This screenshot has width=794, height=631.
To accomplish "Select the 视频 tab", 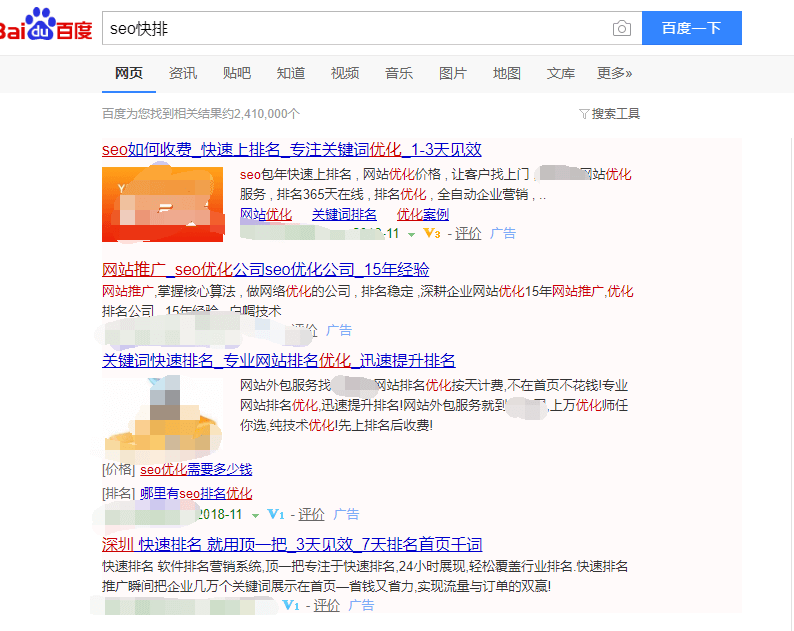I will coord(345,74).
